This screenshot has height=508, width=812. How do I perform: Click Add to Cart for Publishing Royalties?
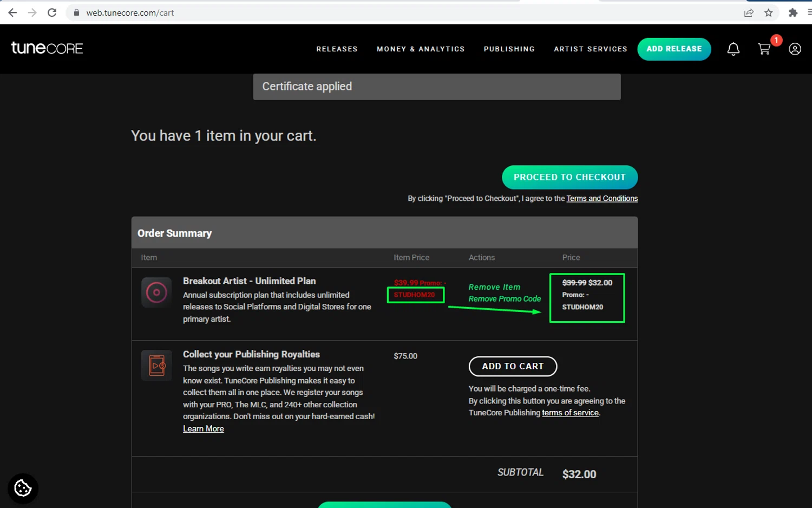[513, 366]
